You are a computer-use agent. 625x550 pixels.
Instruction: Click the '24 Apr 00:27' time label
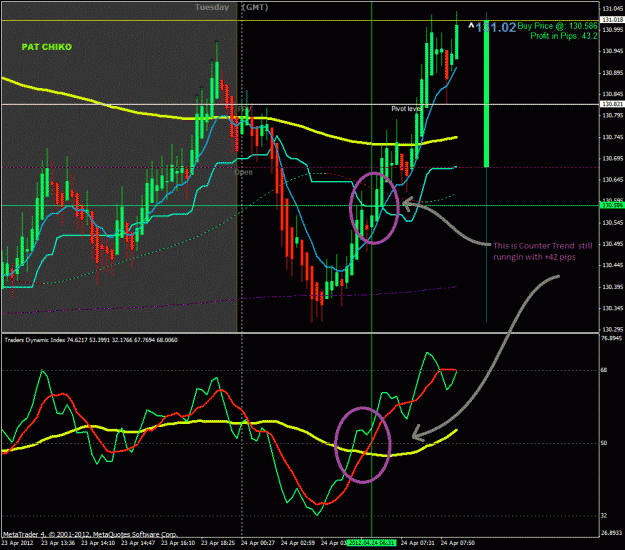[257, 543]
